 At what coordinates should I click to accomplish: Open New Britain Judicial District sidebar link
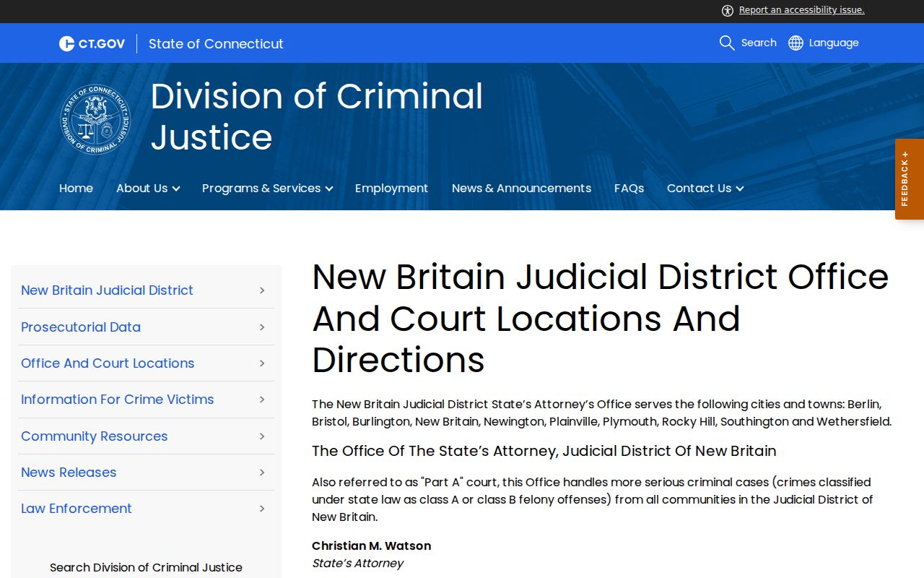pos(107,290)
